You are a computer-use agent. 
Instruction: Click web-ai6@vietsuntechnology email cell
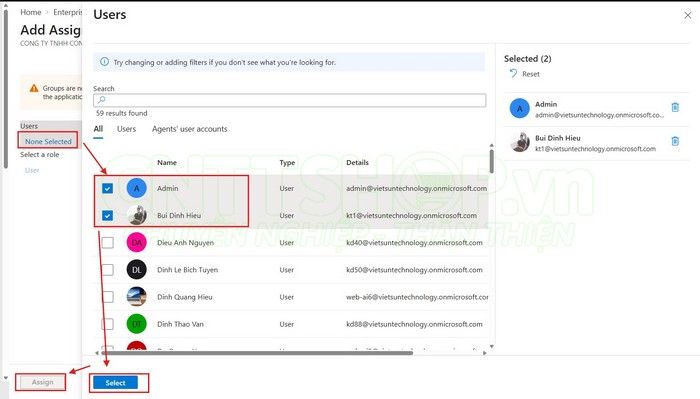417,297
